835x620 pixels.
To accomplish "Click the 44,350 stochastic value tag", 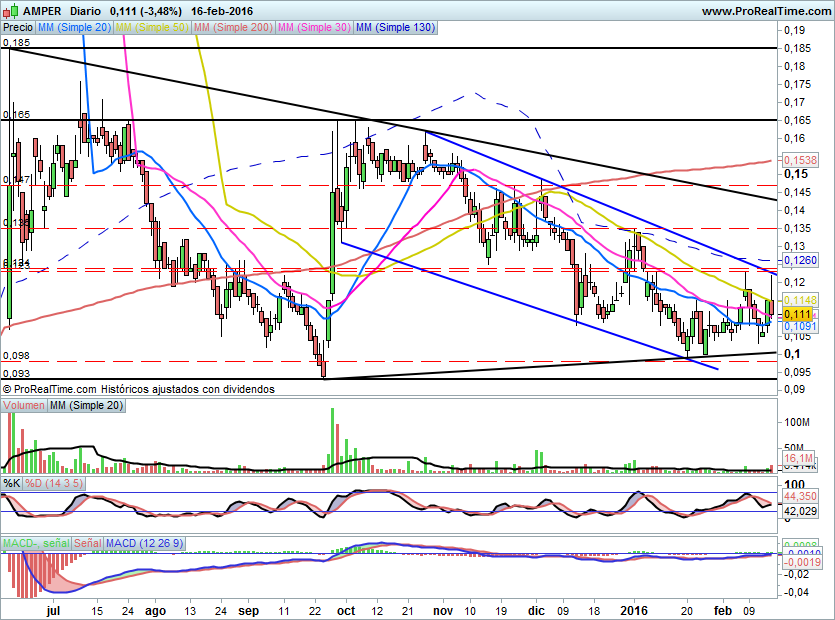I will [x=800, y=497].
